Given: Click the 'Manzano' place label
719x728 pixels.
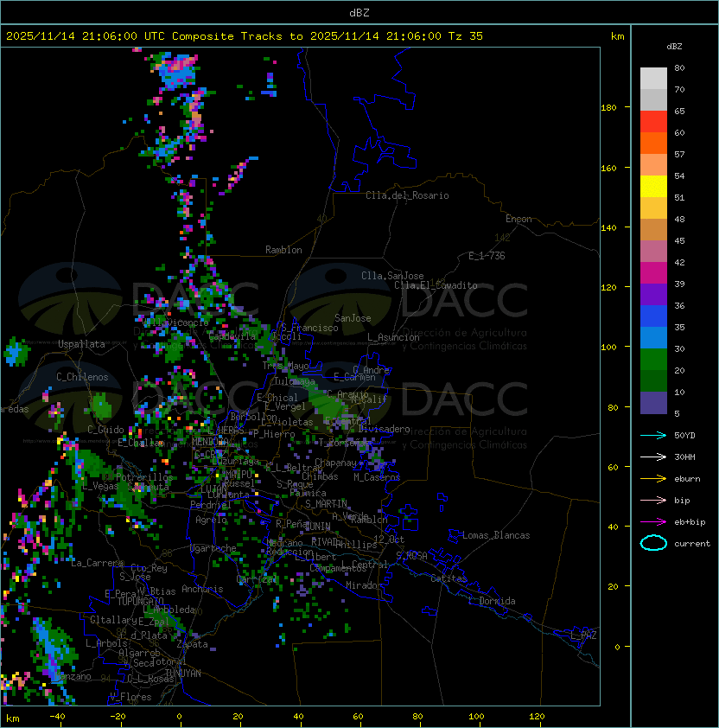Looking at the screenshot, I should (73, 676).
